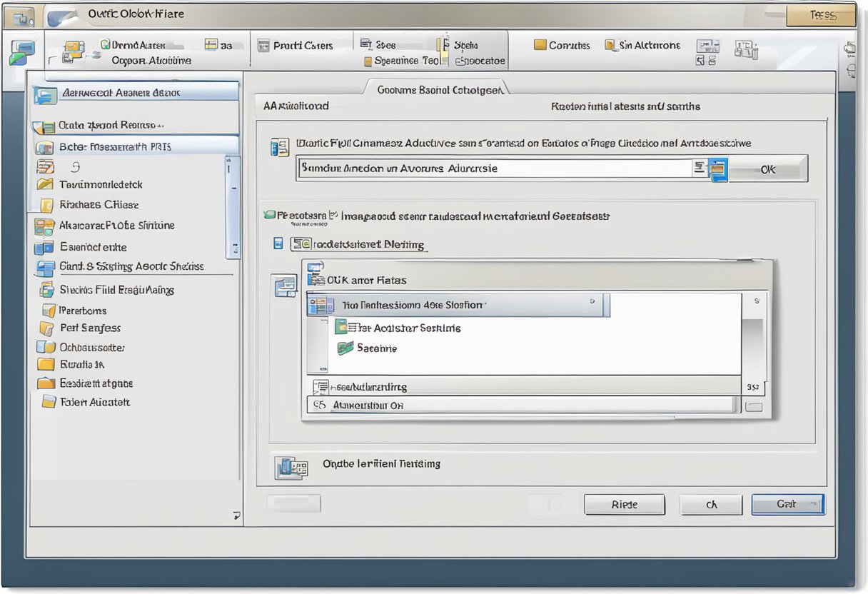Click the address book icon beside the input field
Image resolution: width=868 pixels, height=594 pixels.
(718, 169)
